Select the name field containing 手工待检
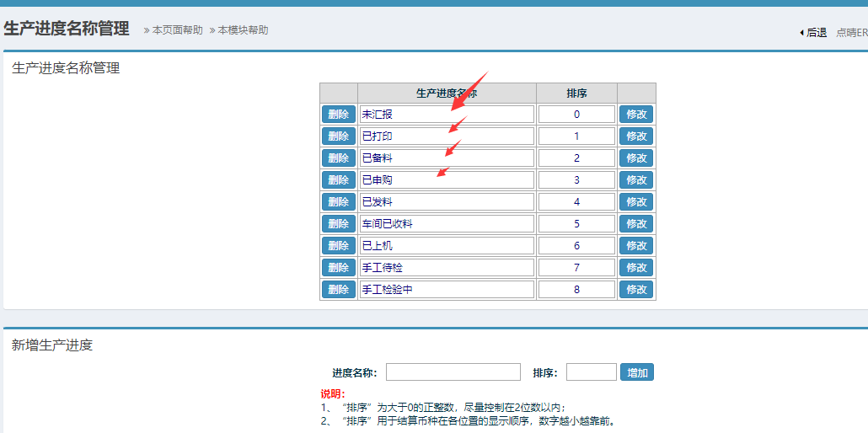 pos(447,268)
